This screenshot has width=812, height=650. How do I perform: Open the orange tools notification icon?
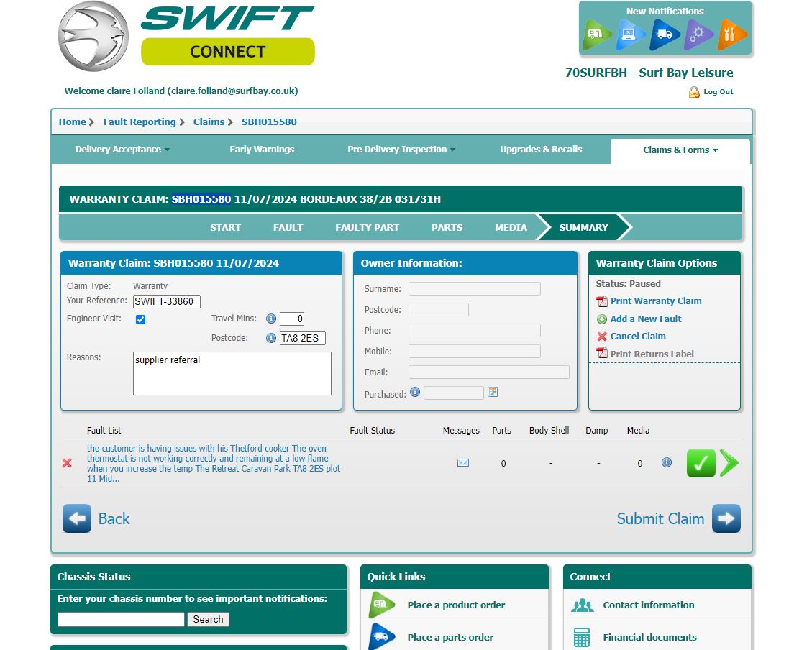tap(731, 35)
